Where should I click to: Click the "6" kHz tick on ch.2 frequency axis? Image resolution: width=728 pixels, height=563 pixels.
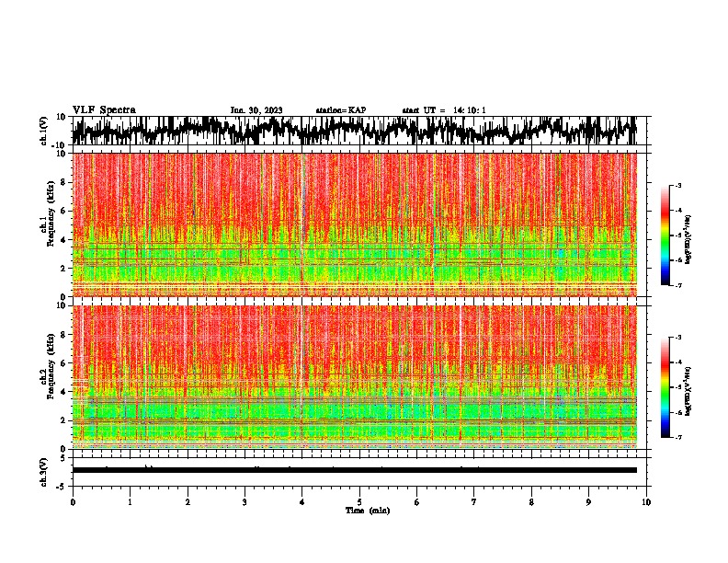click(63, 363)
